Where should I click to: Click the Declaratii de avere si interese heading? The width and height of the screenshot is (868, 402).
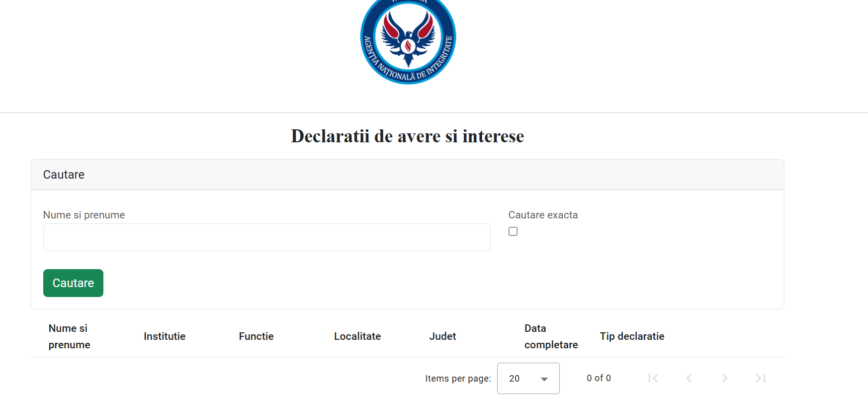(408, 136)
